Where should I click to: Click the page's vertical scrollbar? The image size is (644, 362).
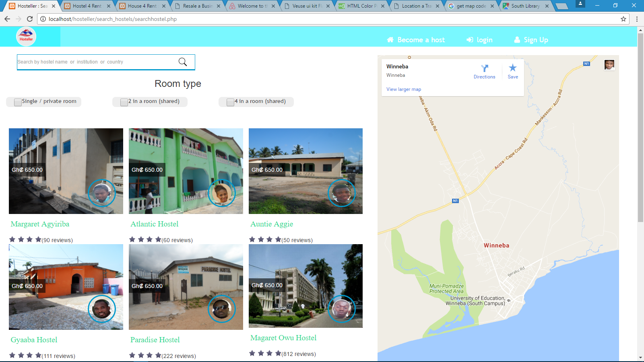[640, 129]
